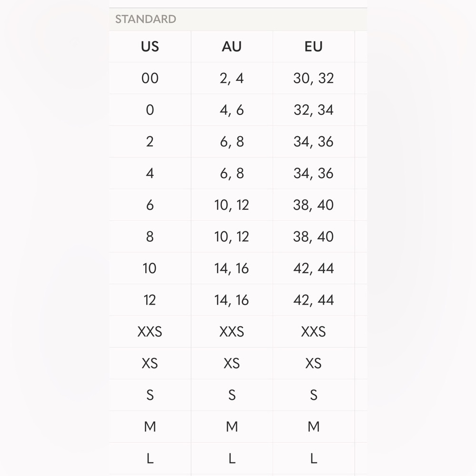This screenshot has height=476, width=476.
Task: Select US XXS cell
Action: (150, 331)
